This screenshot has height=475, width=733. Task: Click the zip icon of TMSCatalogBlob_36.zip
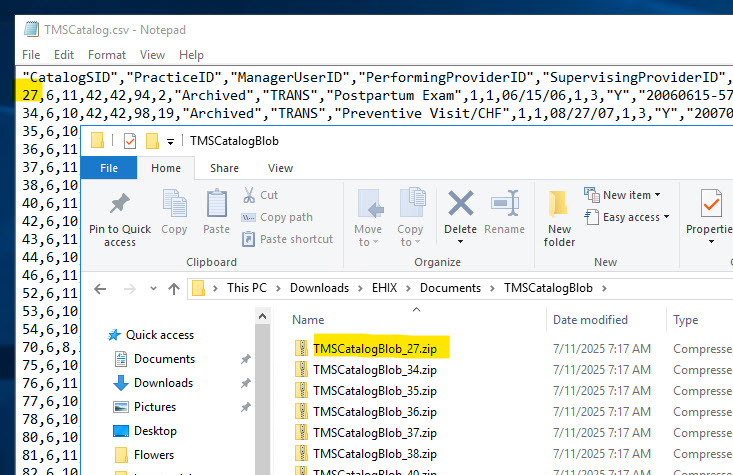pos(302,411)
